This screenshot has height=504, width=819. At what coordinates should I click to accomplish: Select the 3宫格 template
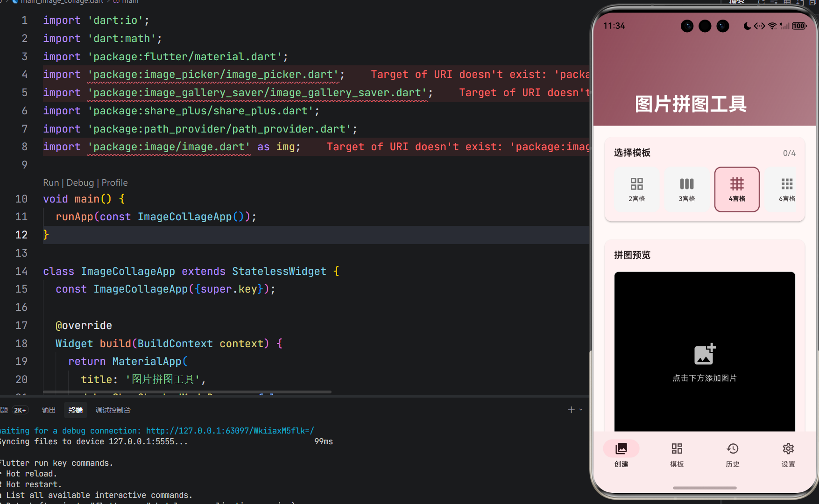tap(686, 189)
